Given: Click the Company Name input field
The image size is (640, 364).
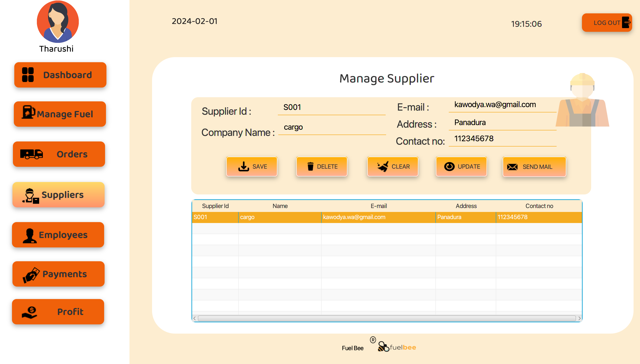Looking at the screenshot, I should tap(332, 128).
